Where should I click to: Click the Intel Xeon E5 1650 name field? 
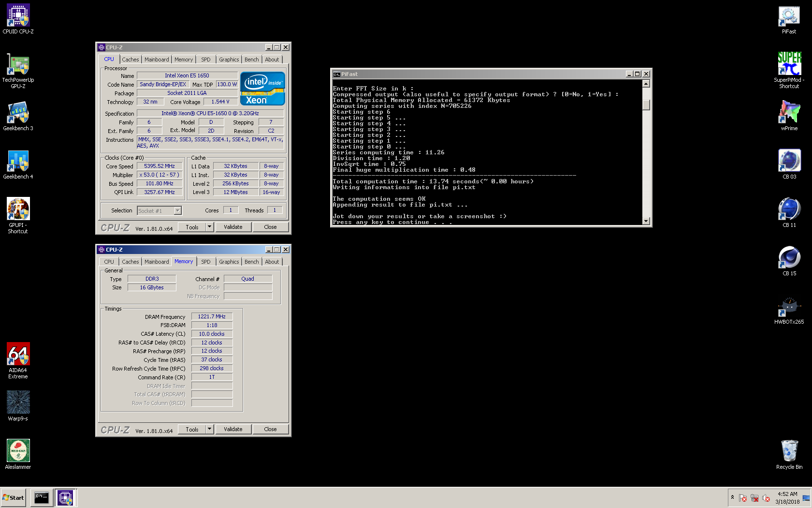tap(187, 75)
